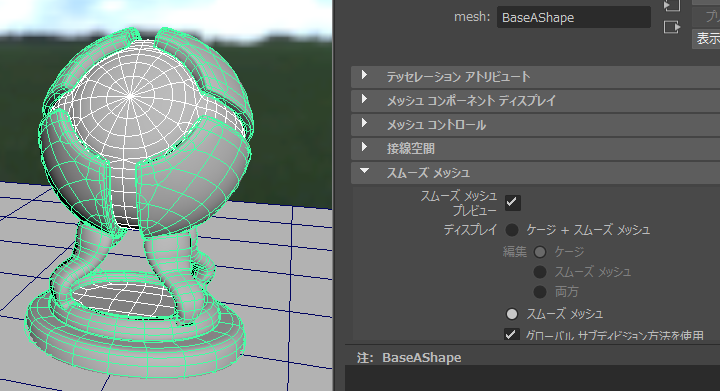This screenshot has height=391, width=720.
Task: Select the ケージ edit radio button
Action: [540, 251]
